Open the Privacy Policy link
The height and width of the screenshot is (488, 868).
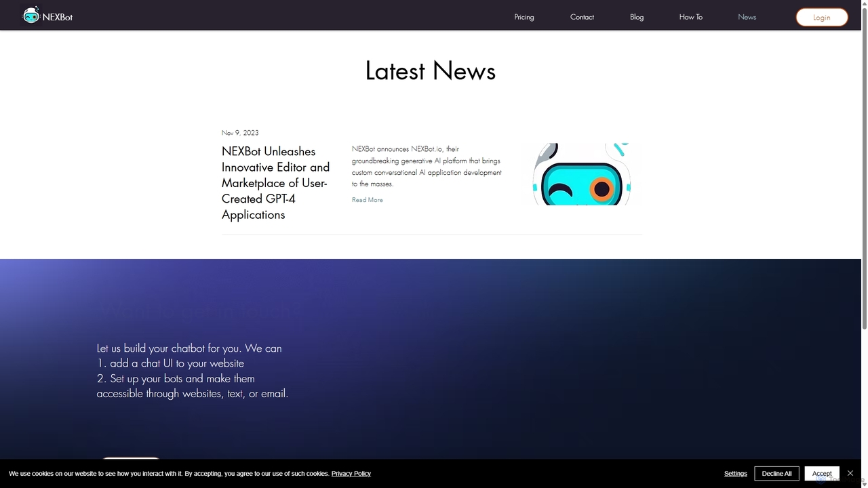[351, 473]
